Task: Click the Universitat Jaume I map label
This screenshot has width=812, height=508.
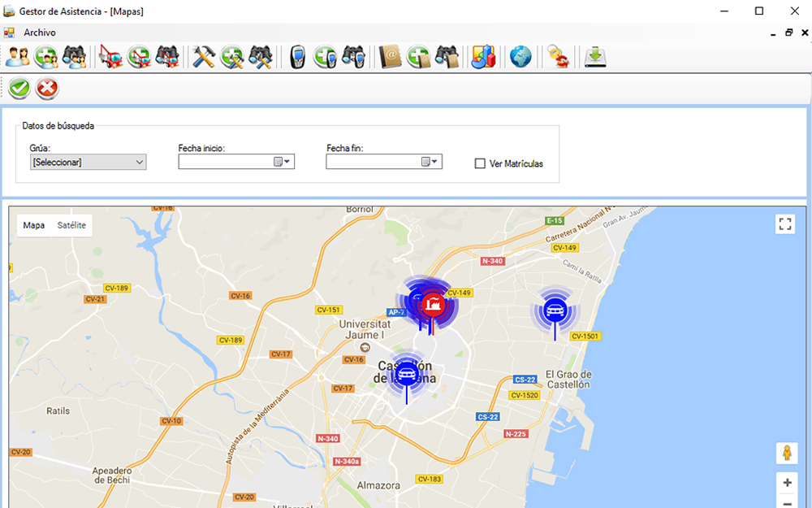Action: (x=365, y=330)
